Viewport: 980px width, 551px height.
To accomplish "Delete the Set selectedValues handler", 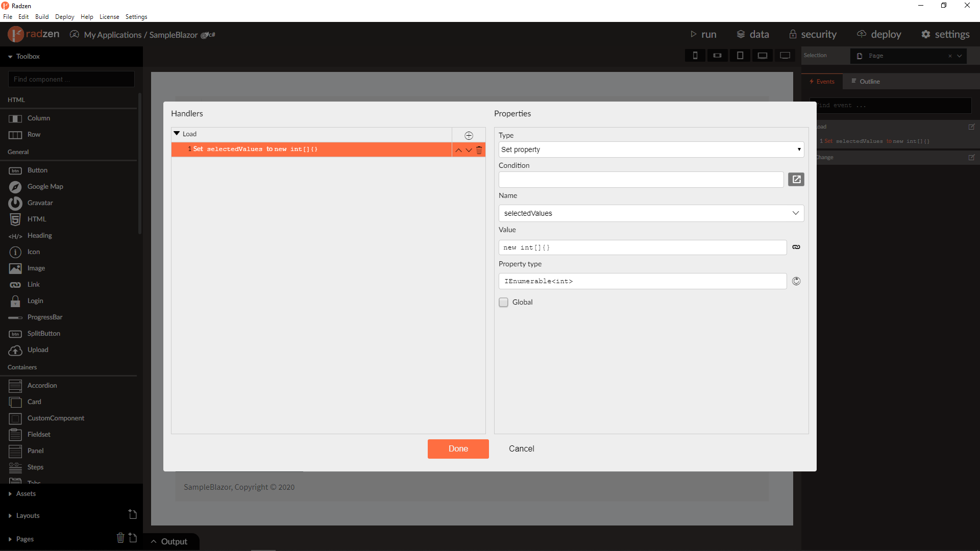I will pyautogui.click(x=479, y=150).
